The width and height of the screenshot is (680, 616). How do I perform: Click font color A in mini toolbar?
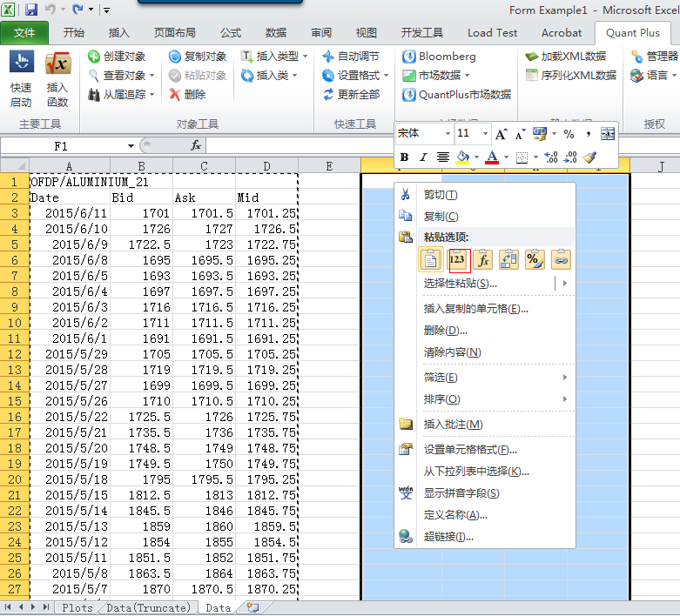click(x=492, y=157)
